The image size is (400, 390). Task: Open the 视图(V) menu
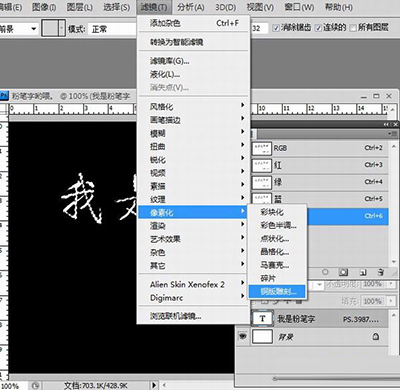pos(260,7)
